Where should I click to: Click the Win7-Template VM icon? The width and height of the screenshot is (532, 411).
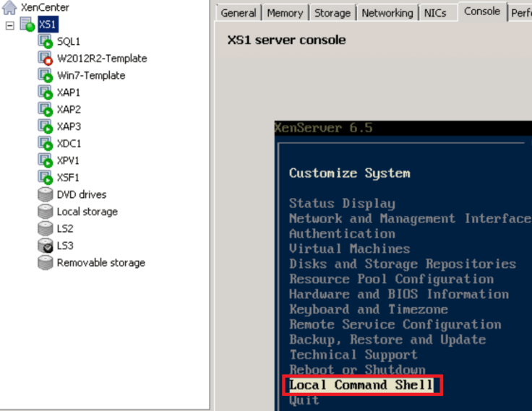click(45, 76)
